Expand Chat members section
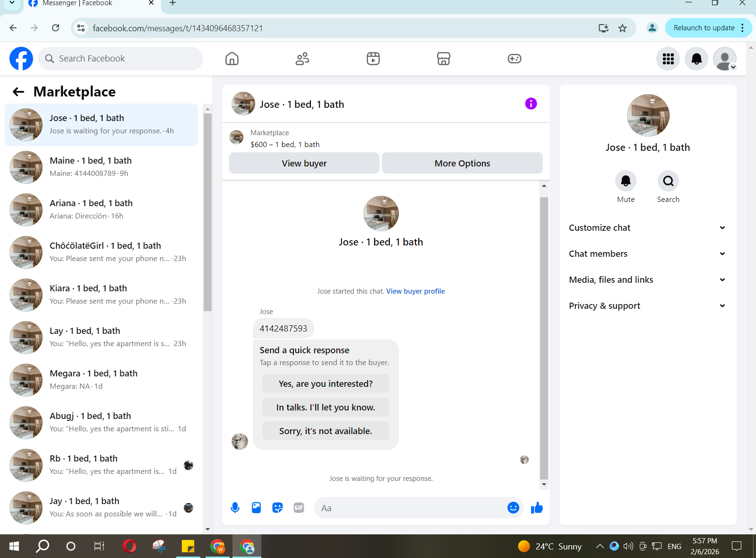Screen dimensions: 756x558 pos(647,254)
